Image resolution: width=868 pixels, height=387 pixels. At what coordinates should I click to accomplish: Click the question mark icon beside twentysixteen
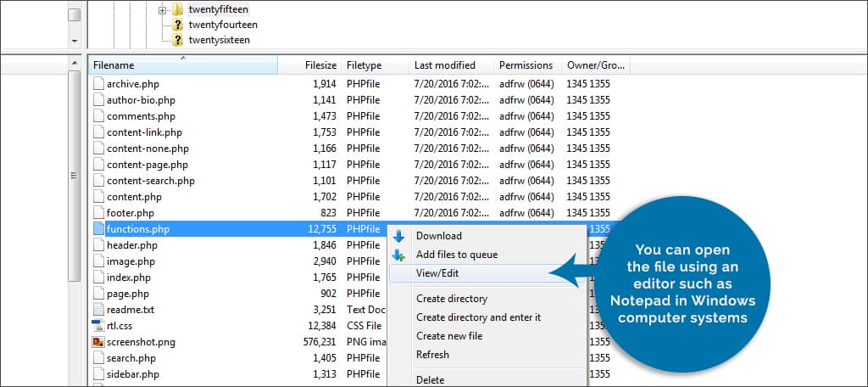tap(178, 40)
